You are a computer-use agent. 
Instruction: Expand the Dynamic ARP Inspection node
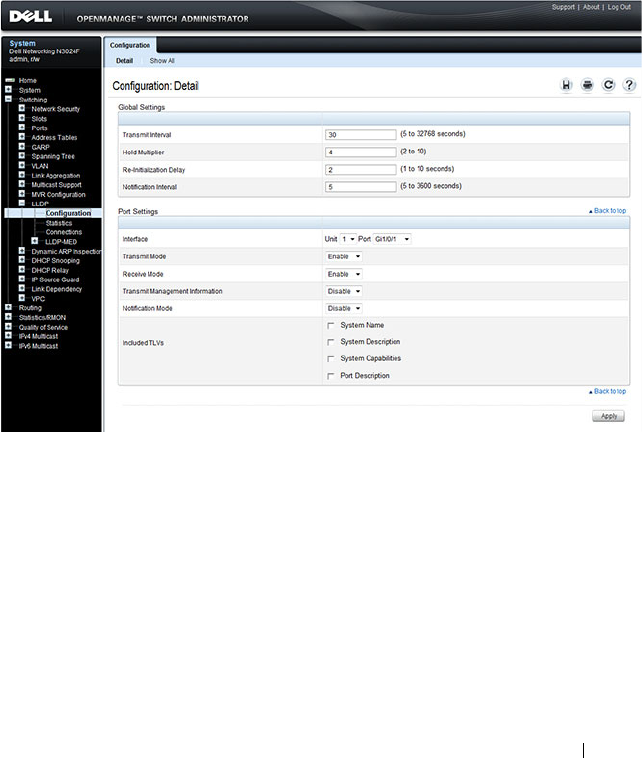click(22, 250)
